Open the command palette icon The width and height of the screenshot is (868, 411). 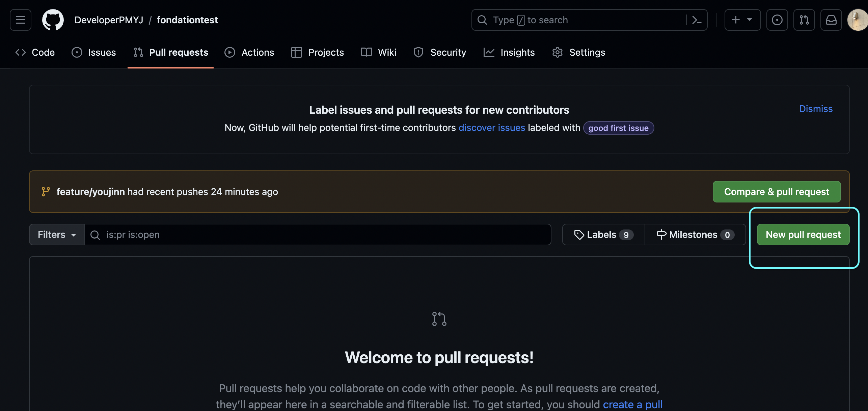pos(697,20)
